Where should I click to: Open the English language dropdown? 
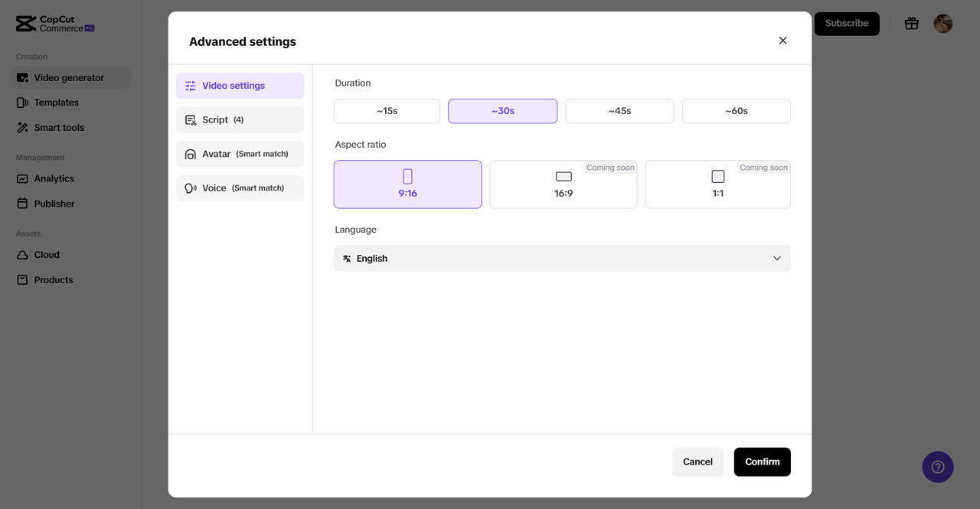561,259
